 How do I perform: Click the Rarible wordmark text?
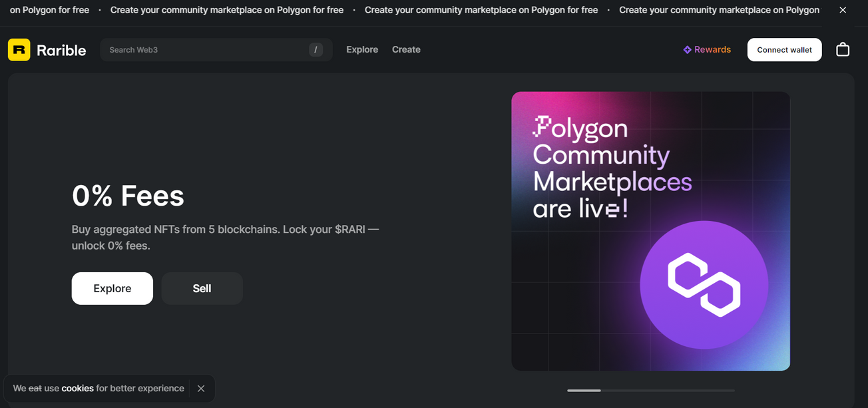[61, 50]
